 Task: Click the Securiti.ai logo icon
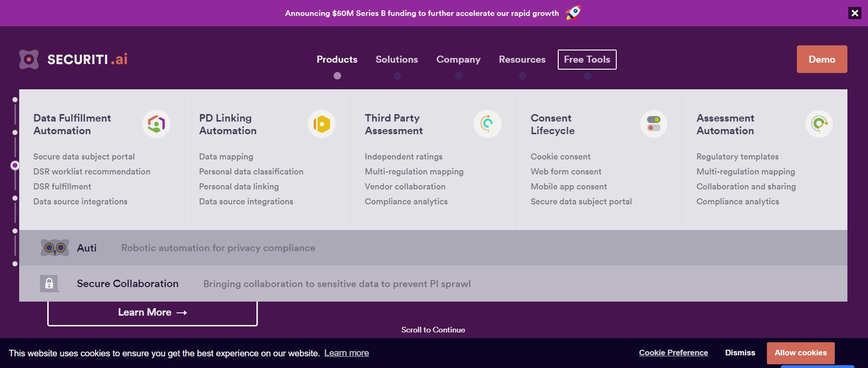(29, 59)
